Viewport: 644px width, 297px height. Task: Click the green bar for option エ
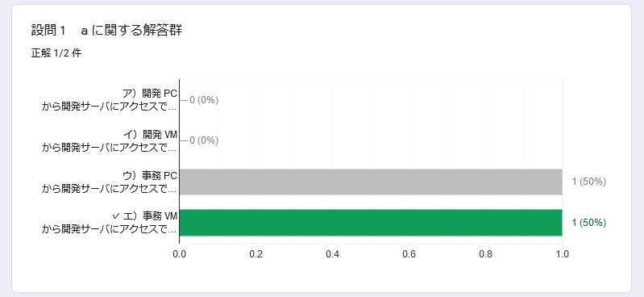point(371,223)
